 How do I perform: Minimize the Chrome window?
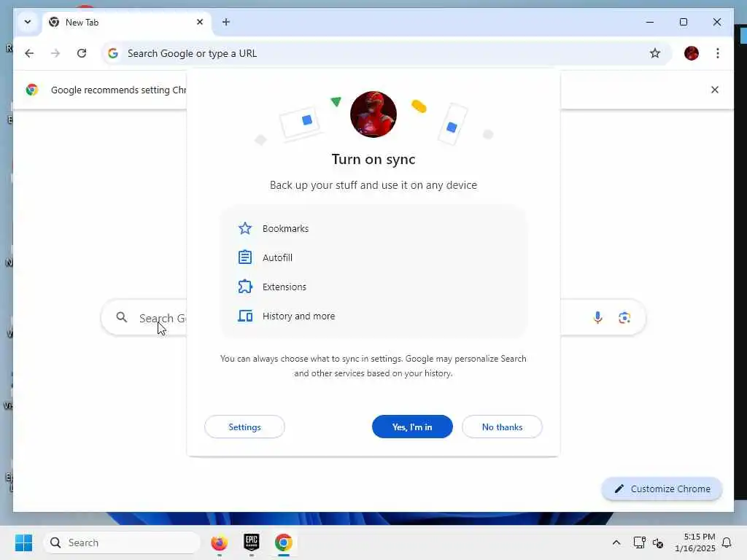[650, 22]
